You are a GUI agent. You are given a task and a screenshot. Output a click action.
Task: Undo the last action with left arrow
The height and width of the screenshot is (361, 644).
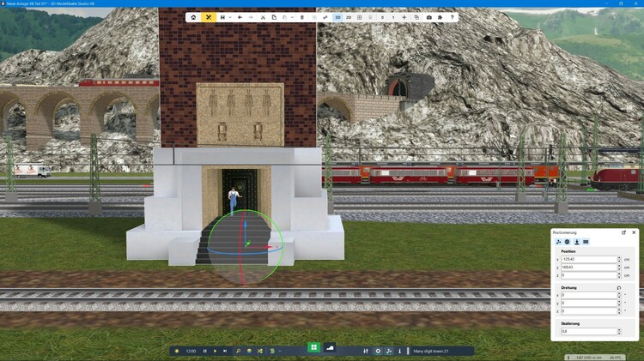pos(240,17)
